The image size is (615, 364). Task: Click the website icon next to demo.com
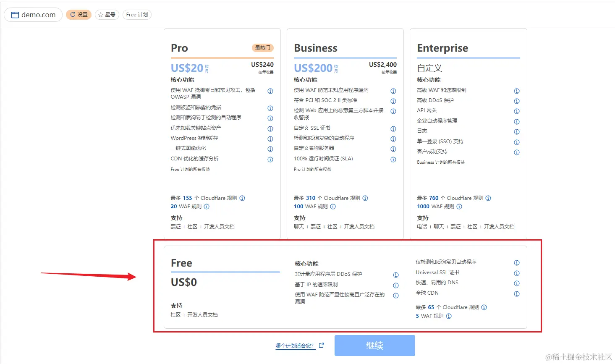[15, 14]
